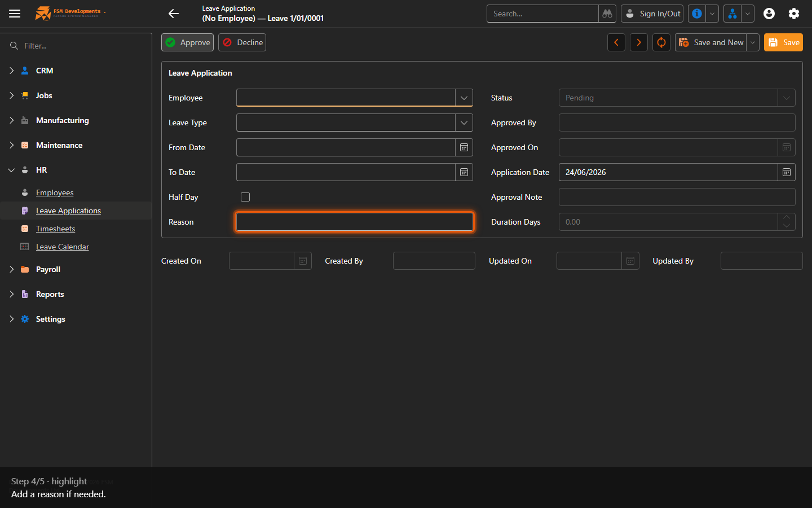This screenshot has width=812, height=508.
Task: Click the back arrow icon
Action: (x=174, y=14)
